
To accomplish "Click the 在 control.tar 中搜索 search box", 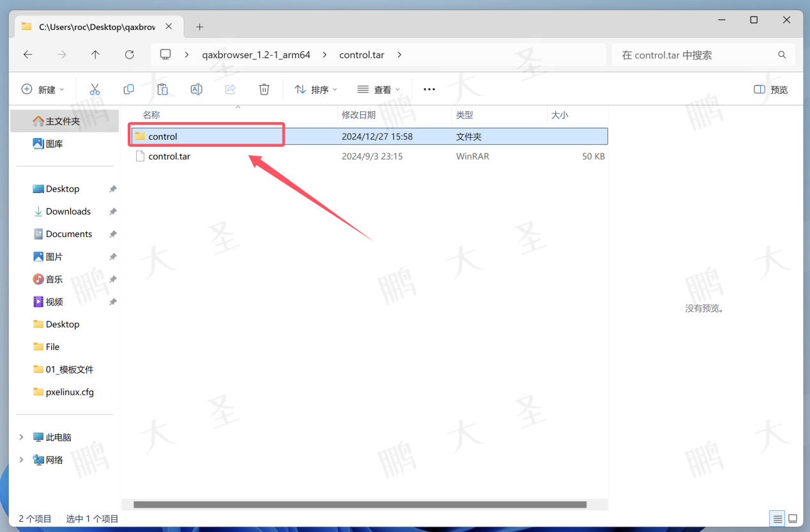I will pyautogui.click(x=696, y=55).
